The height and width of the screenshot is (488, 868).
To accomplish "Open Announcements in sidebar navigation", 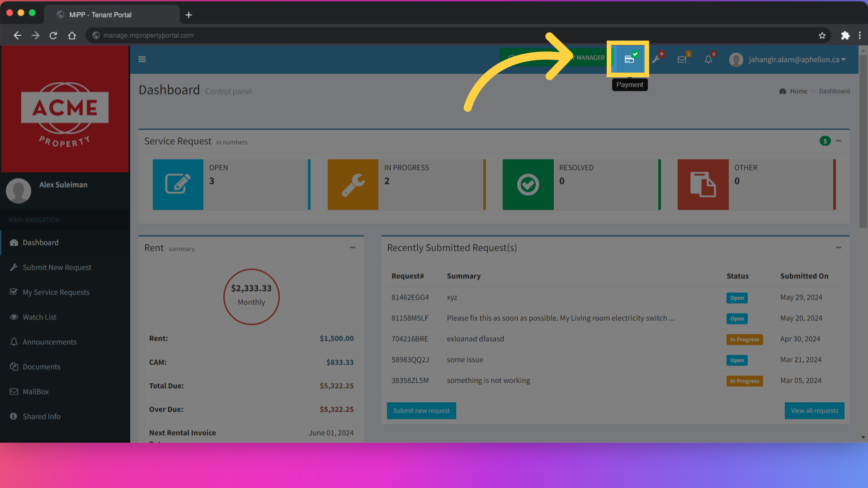I will coord(50,342).
